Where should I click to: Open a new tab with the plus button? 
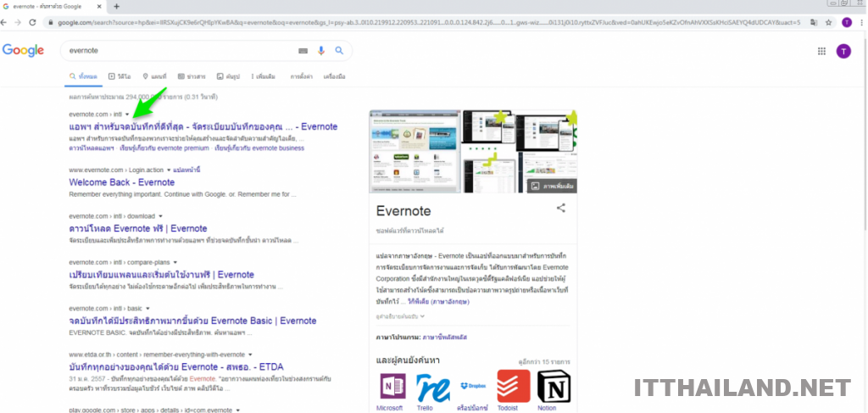[x=116, y=6]
